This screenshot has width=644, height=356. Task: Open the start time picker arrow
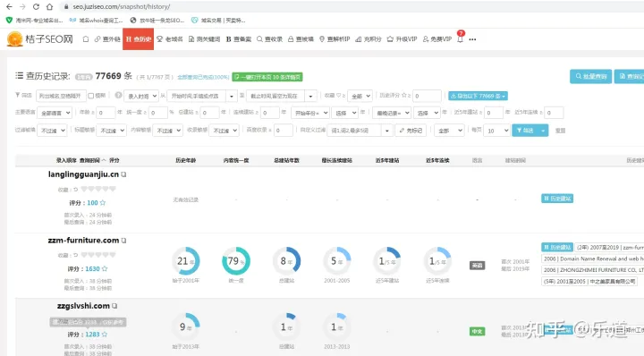point(232,96)
